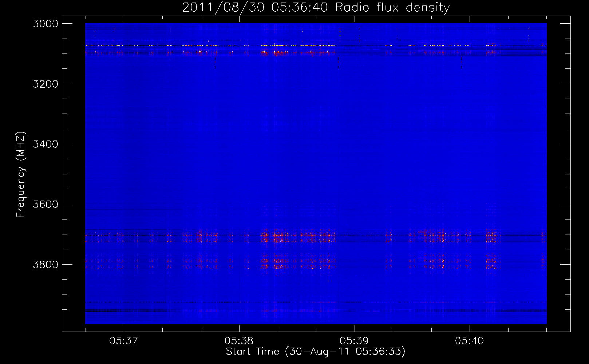This screenshot has height=364, width=589.
Task: Click the 3600 frequency axis label
Action: [46, 204]
